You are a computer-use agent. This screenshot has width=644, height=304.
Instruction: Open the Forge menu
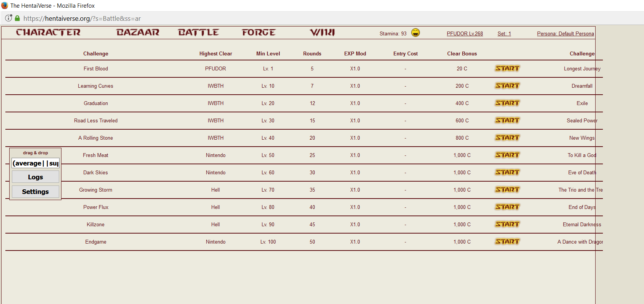259,33
